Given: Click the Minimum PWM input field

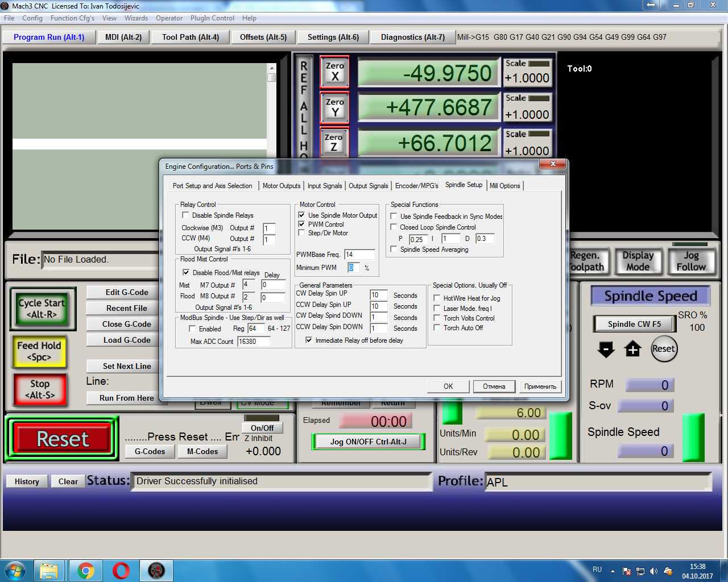Looking at the screenshot, I should pyautogui.click(x=354, y=267).
